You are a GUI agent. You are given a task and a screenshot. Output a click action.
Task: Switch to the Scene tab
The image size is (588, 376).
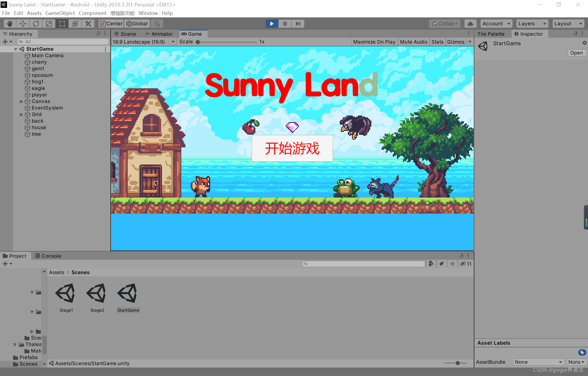125,34
